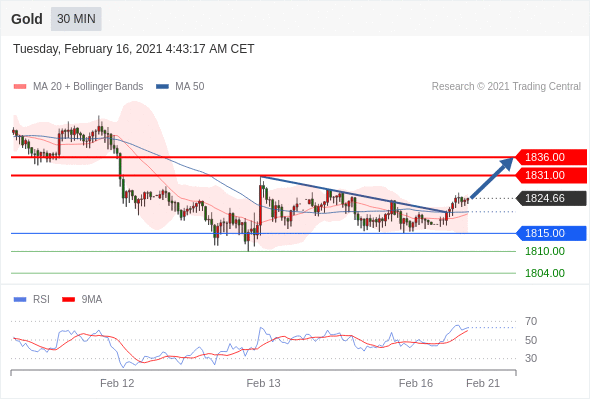Screen dimensions: 590x400
Task: Select the 1836.00 resistance price tag
Action: point(550,157)
